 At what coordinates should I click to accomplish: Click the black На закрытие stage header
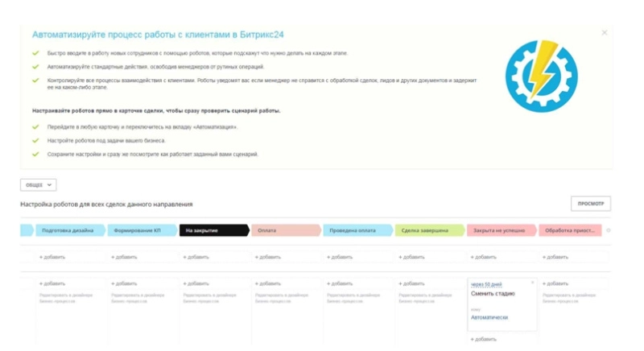click(212, 230)
